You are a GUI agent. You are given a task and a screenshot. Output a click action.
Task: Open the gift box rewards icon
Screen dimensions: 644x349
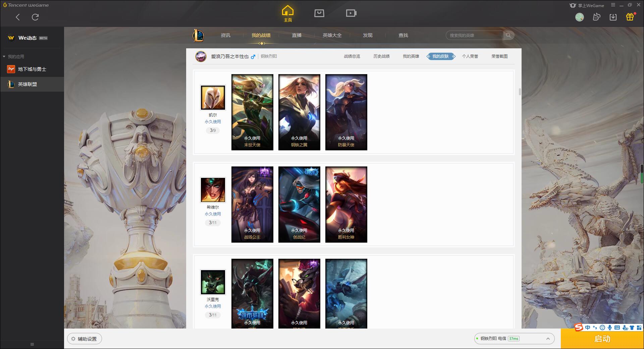click(x=630, y=17)
